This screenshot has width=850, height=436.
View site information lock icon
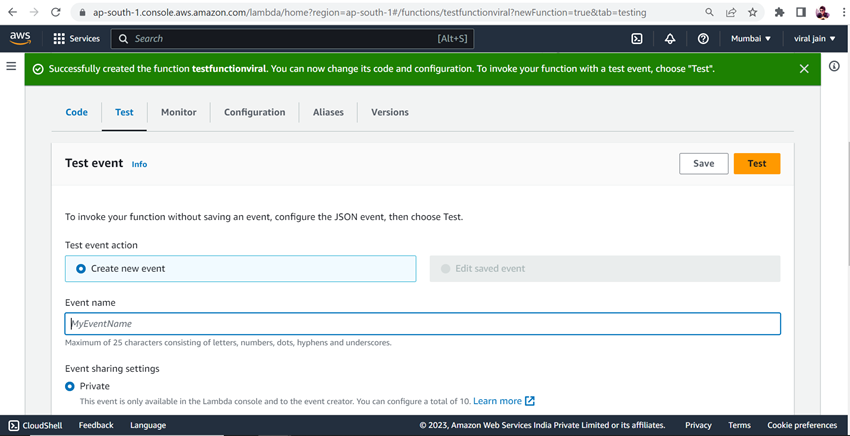tap(82, 12)
